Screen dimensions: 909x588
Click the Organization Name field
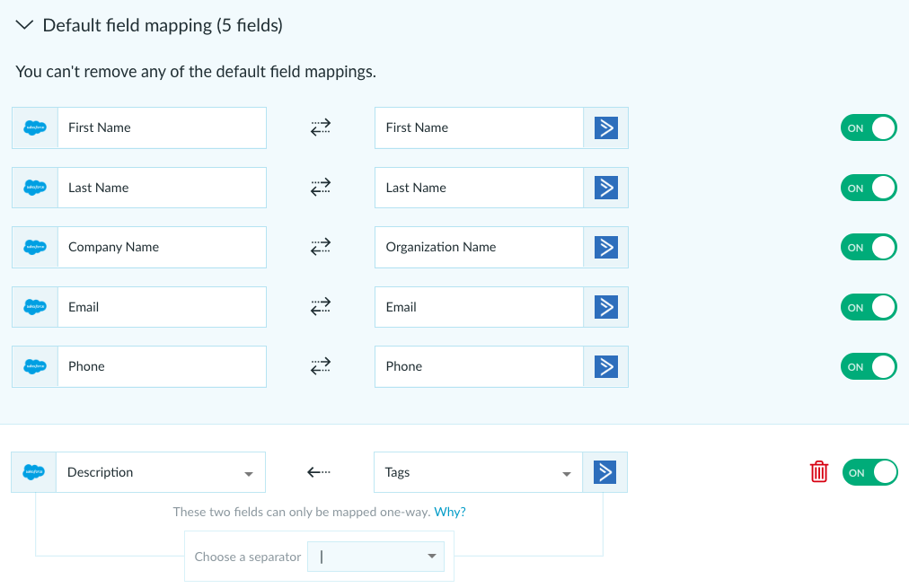[479, 248]
